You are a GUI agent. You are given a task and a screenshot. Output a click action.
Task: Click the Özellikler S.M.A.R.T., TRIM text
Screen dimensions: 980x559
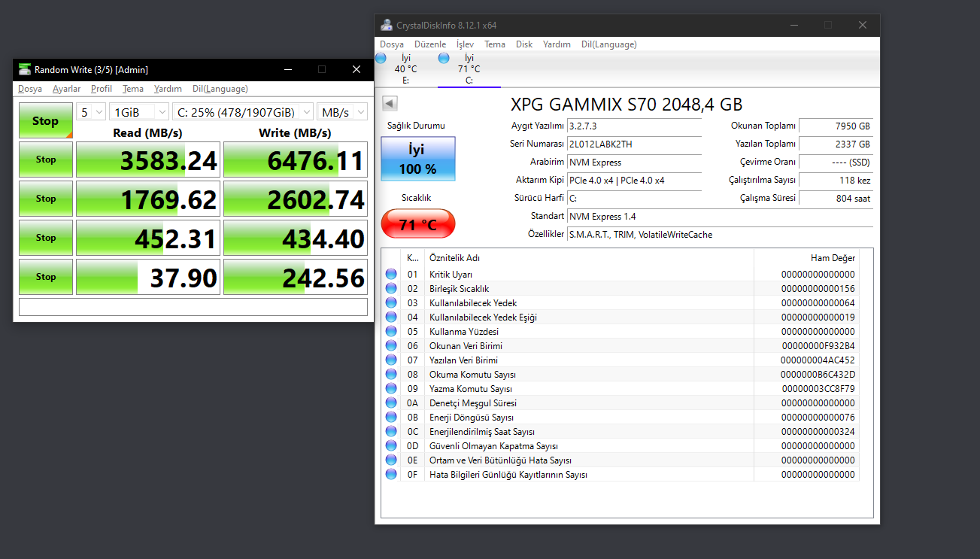coord(641,235)
